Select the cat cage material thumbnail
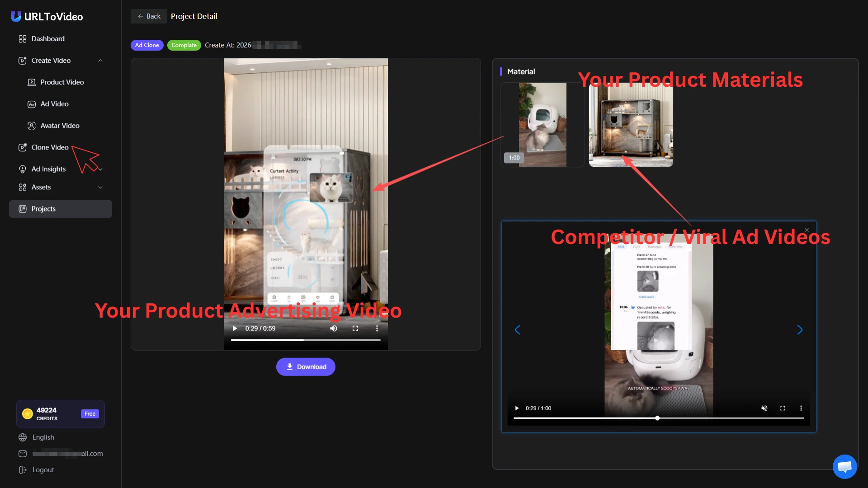Screen dimensions: 868x488 tap(631, 125)
